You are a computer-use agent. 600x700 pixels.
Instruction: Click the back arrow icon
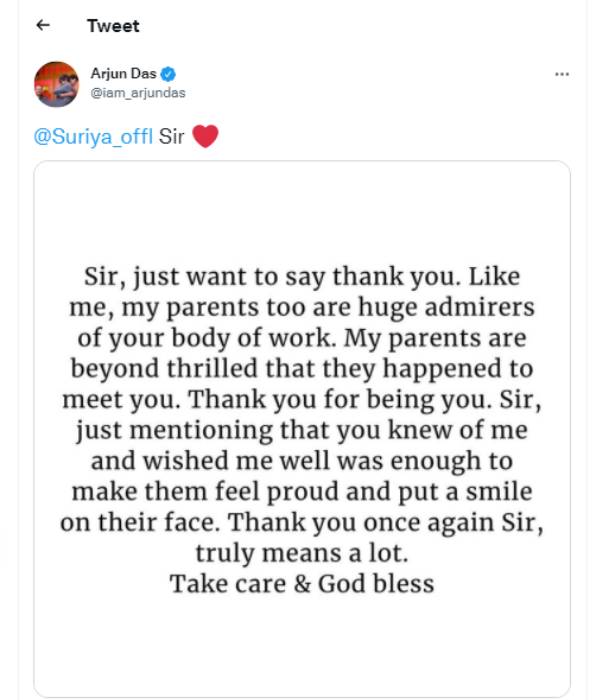(42, 27)
